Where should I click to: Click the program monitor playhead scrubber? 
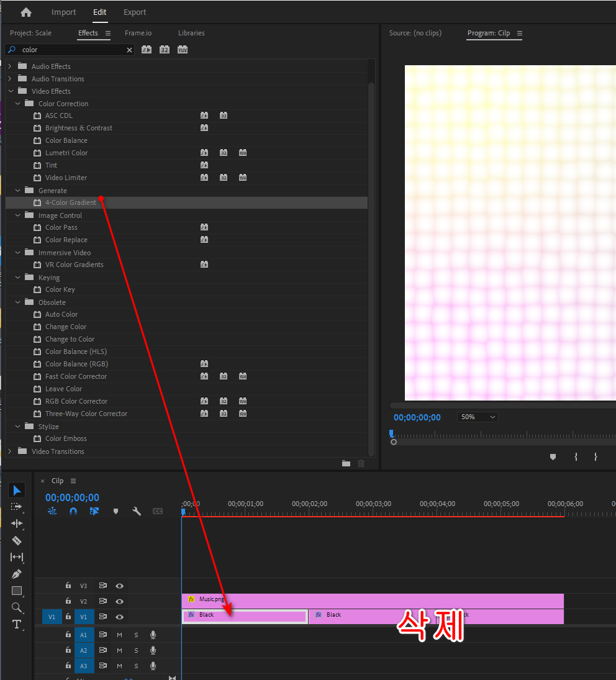point(391,433)
